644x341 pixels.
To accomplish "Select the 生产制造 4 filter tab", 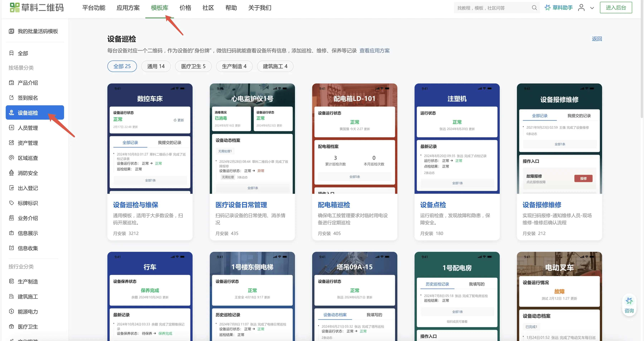I will 234,66.
